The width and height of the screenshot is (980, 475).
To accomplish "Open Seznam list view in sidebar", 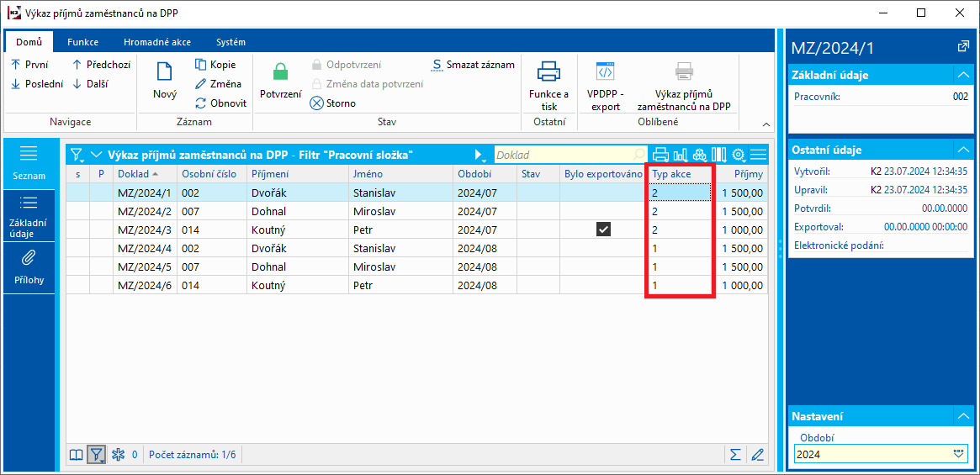I will point(30,164).
